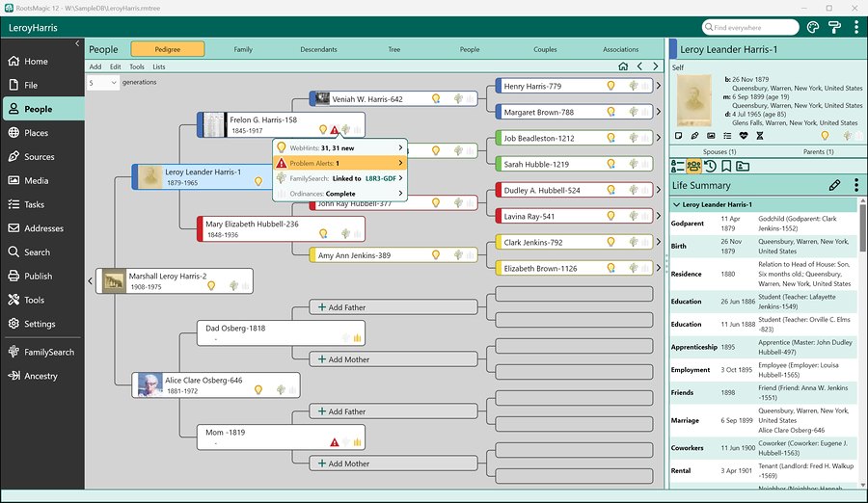
Task: Open FamilySearch in the sidebar
Action: [x=43, y=352]
